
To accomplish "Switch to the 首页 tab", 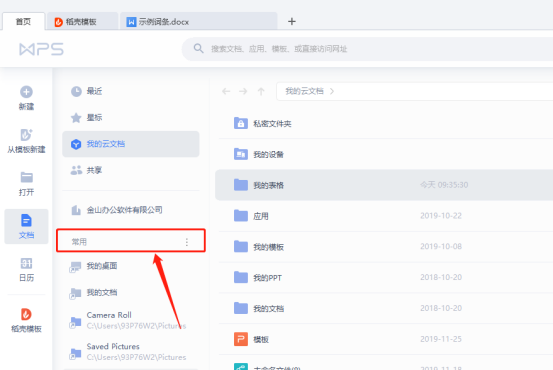I will point(24,22).
